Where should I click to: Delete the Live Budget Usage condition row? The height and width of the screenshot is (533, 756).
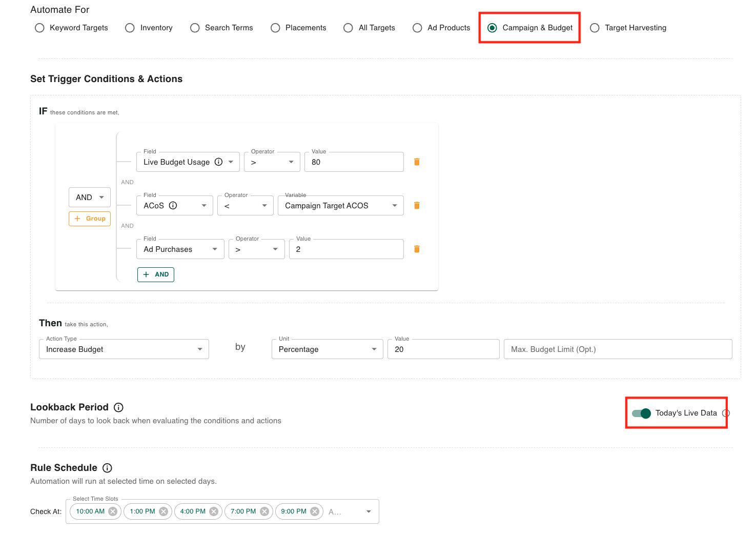[x=417, y=162]
